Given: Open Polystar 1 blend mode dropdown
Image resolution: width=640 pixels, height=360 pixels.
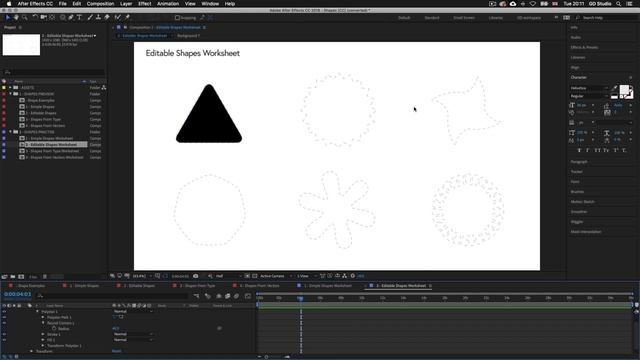Looking at the screenshot, I should tap(133, 311).
